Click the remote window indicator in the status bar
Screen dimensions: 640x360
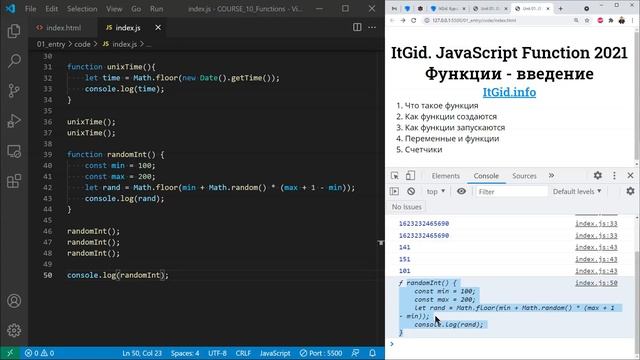point(10,353)
